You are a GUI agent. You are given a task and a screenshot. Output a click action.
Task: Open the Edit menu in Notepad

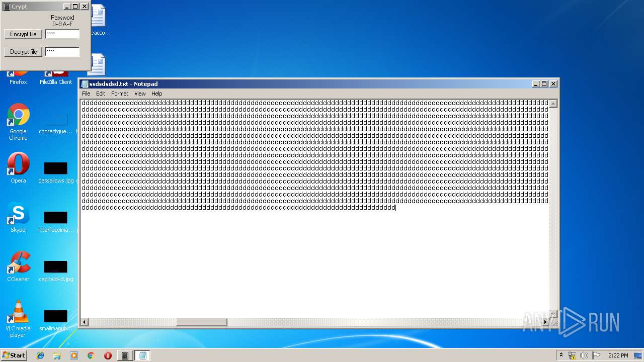pos(101,94)
